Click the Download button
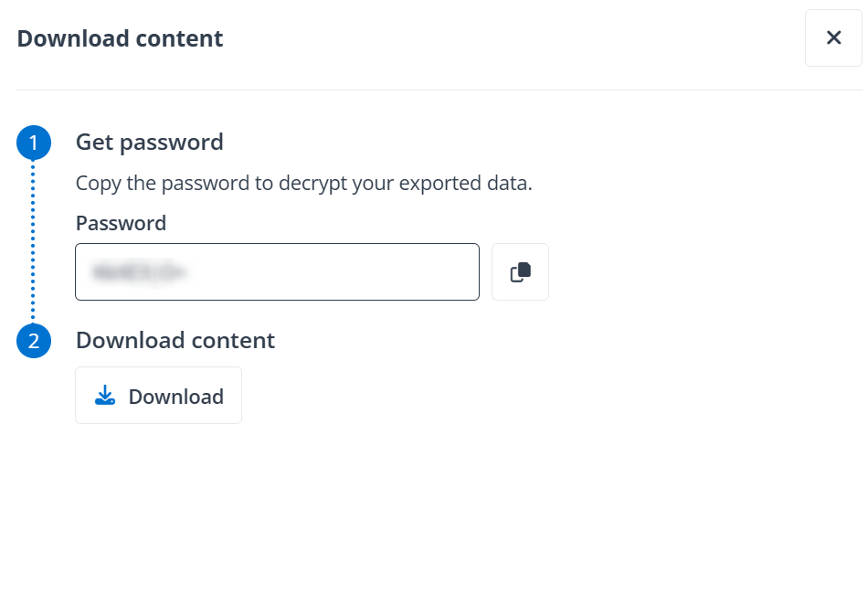Viewport: 868px width, 594px height. pos(158,395)
